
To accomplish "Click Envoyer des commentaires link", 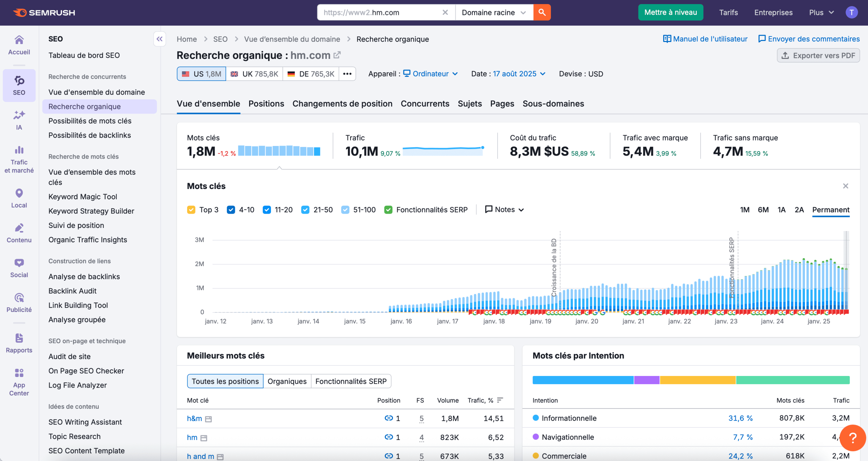I will (809, 39).
